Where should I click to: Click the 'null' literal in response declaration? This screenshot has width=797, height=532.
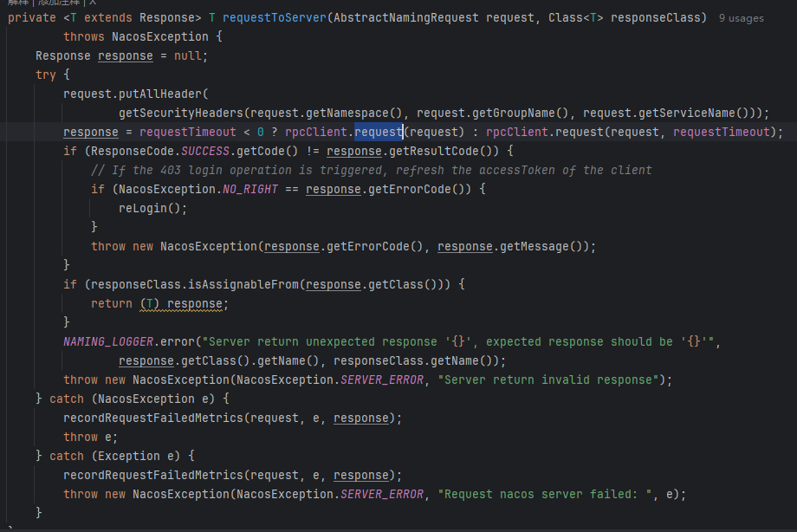(188, 56)
